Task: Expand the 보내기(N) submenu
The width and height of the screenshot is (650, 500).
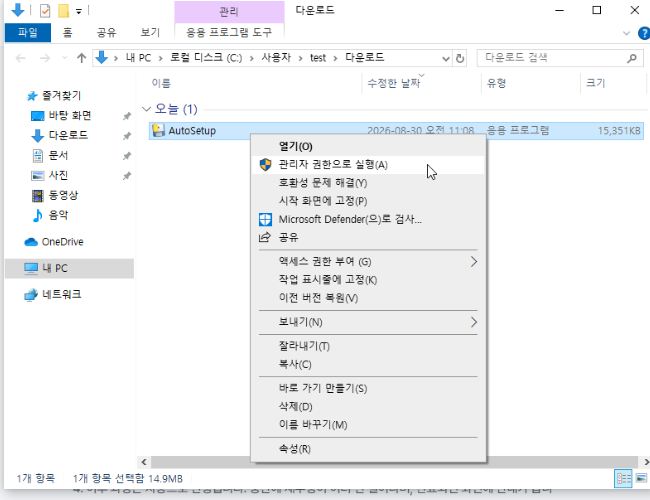Action: pos(368,322)
